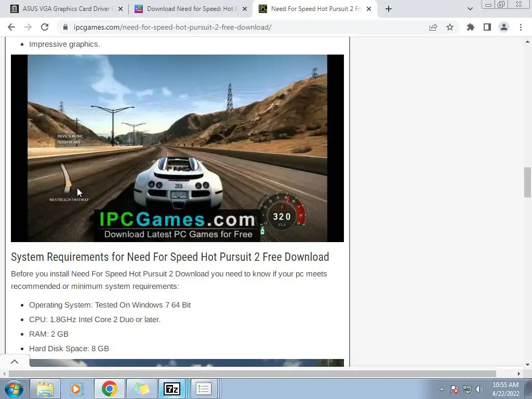Open the volume speaker icon
This screenshot has height=399, width=532.
pyautogui.click(x=480, y=389)
